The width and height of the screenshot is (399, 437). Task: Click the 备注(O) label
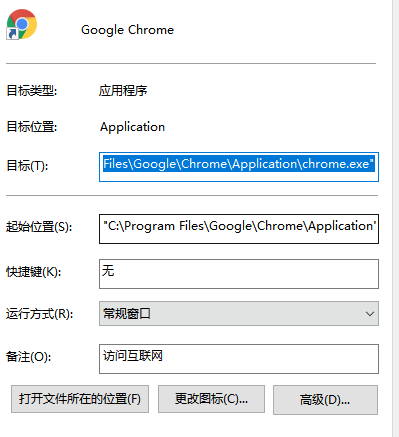pyautogui.click(x=29, y=357)
